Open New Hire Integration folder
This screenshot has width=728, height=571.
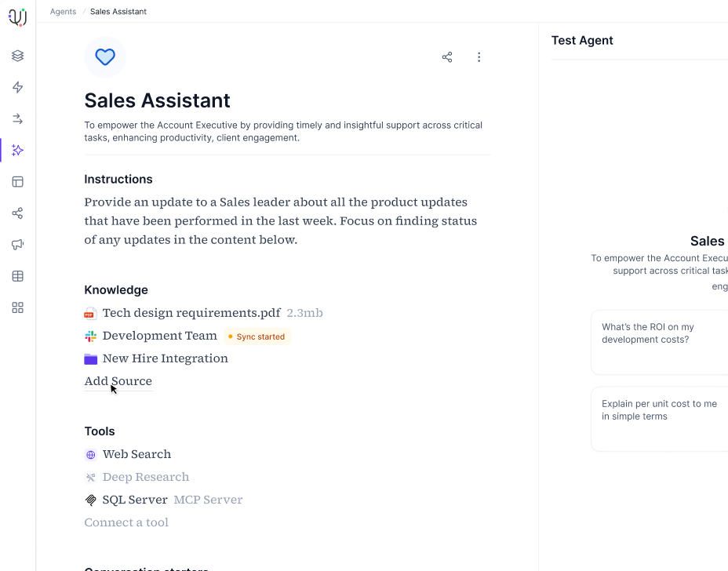166,358
